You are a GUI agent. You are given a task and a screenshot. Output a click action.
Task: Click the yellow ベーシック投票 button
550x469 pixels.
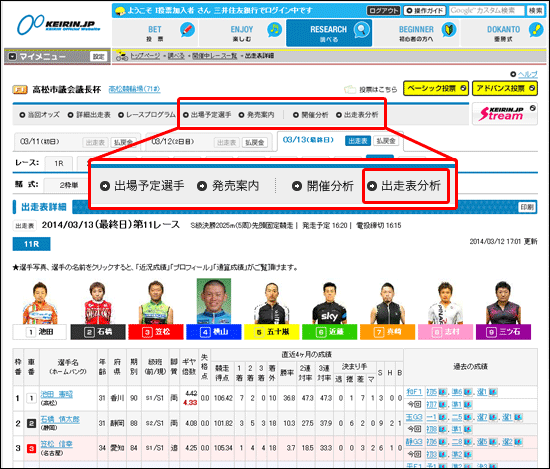tap(436, 88)
